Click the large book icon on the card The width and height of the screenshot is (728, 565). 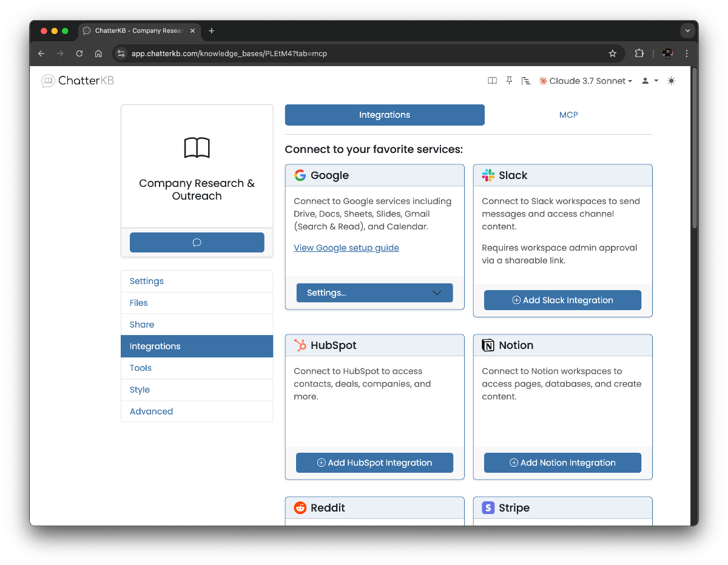(197, 147)
